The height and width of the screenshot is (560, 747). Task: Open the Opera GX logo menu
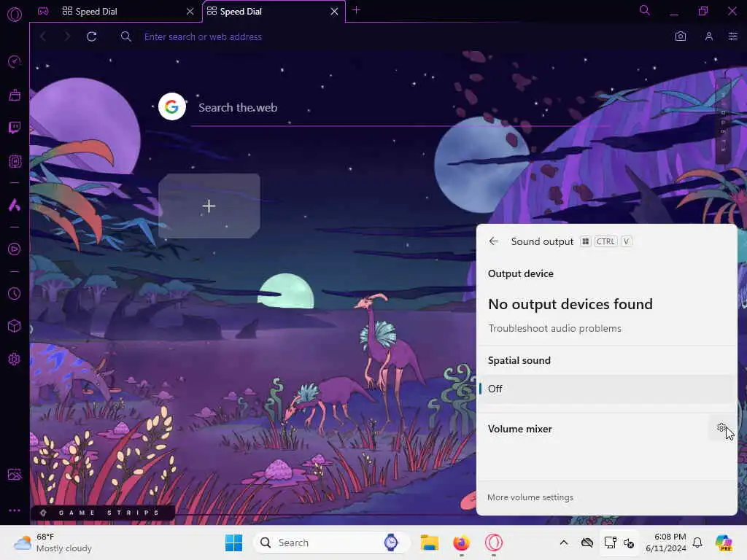[15, 15]
